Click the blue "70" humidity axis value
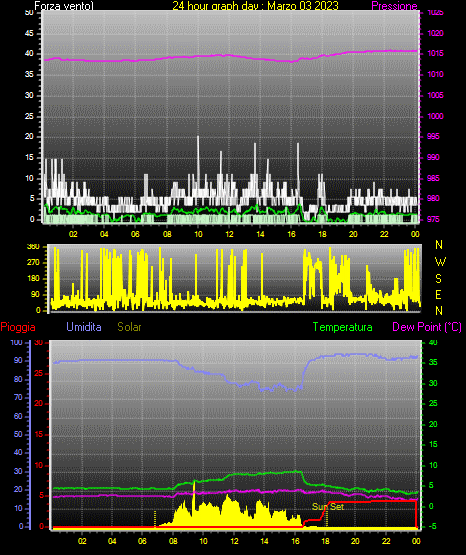466x555 pixels. point(18,397)
